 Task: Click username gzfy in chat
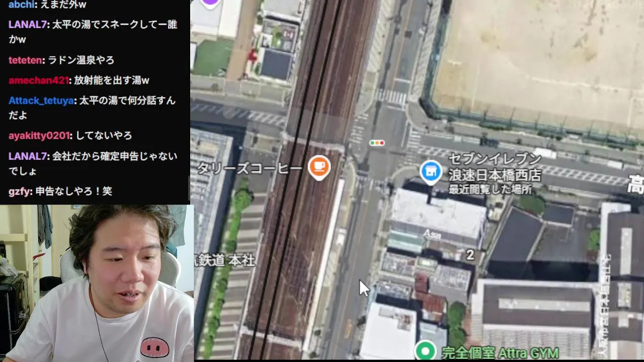coord(20,192)
